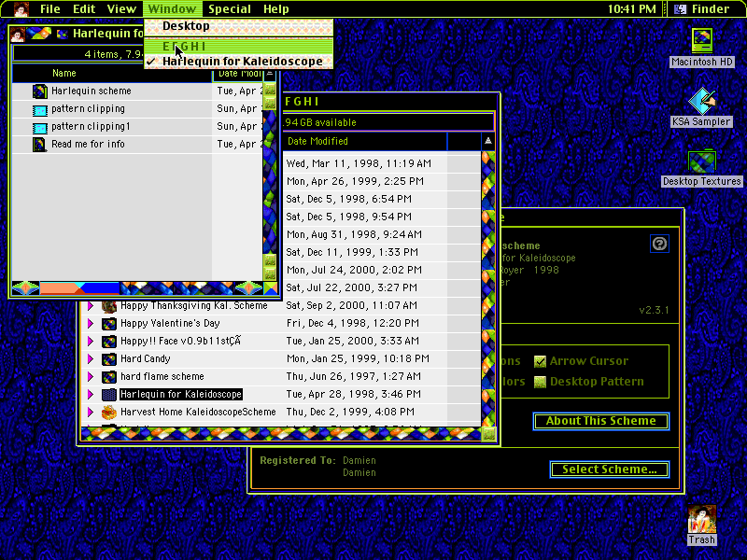Click the .94 GB available status text
This screenshot has width=747, height=560.
pos(320,123)
